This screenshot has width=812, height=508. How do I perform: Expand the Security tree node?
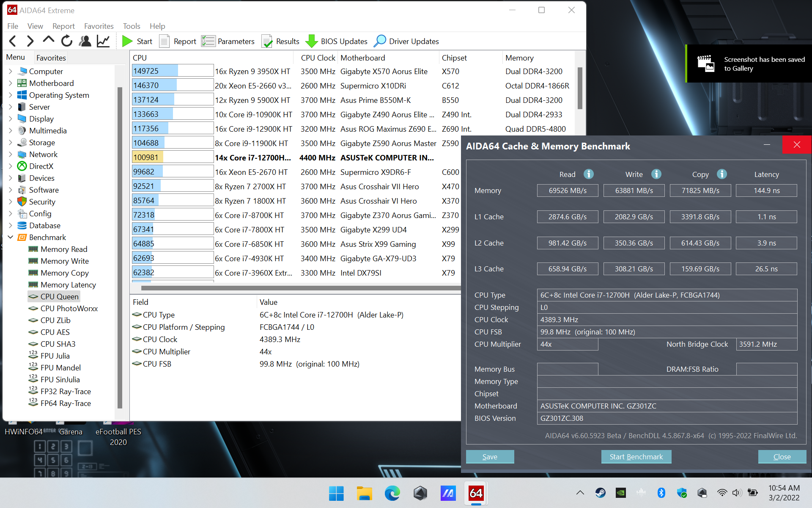[x=11, y=202]
